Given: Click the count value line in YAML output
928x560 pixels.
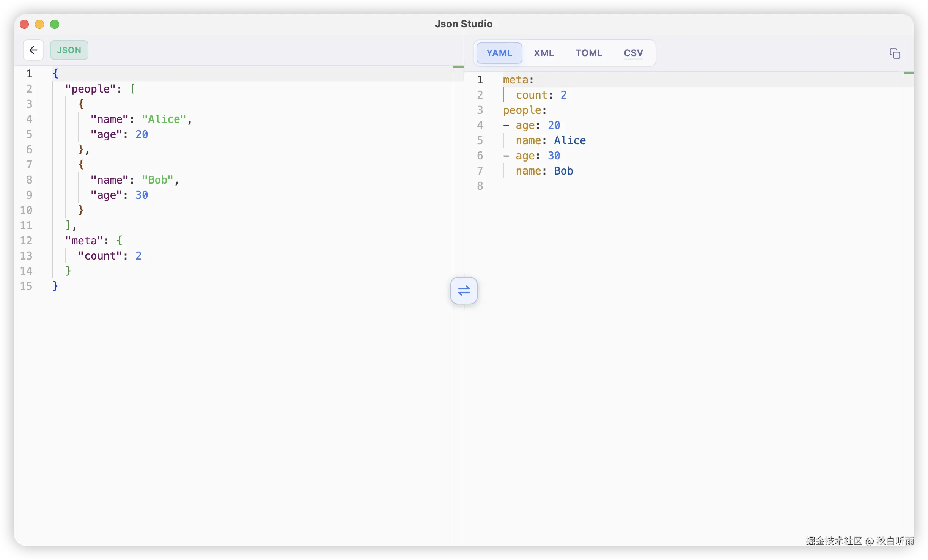Looking at the screenshot, I should 541,95.
